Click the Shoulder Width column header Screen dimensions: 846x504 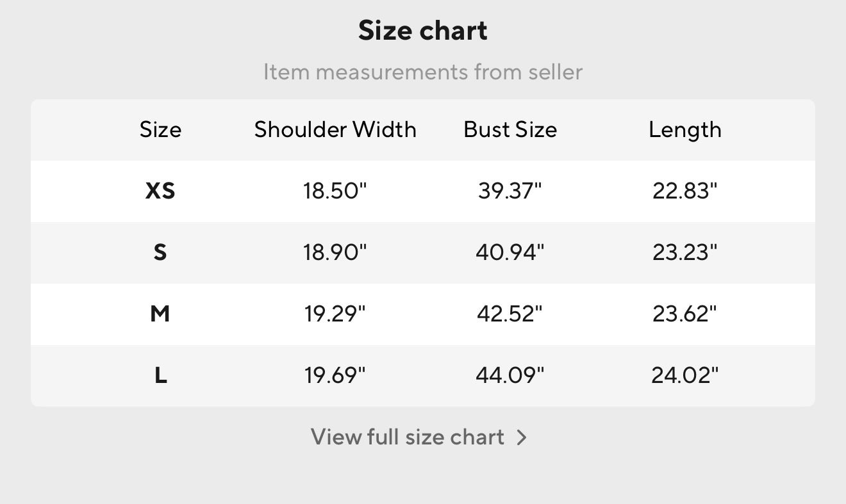click(x=335, y=129)
